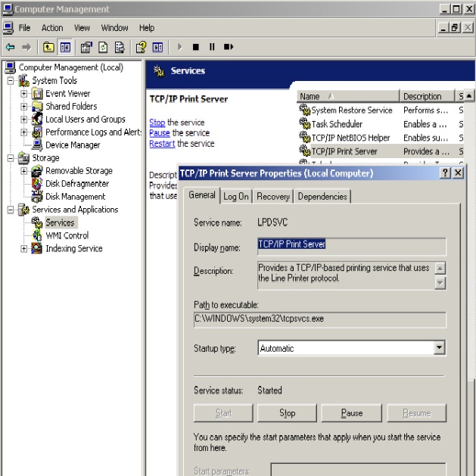Toggle the Show/Hide Console Tree icon
The image size is (476, 476).
point(65,47)
